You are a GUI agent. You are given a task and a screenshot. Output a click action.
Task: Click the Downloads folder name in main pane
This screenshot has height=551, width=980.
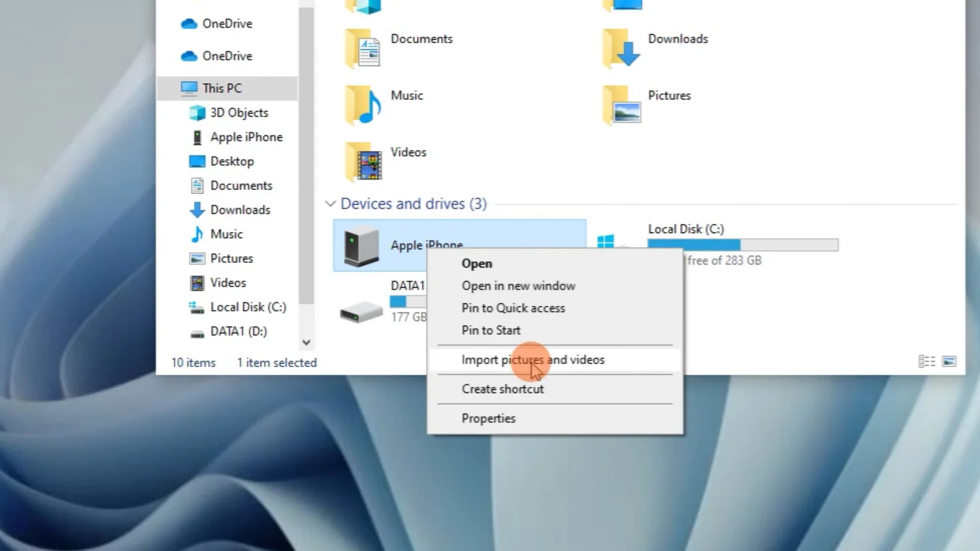678,39
